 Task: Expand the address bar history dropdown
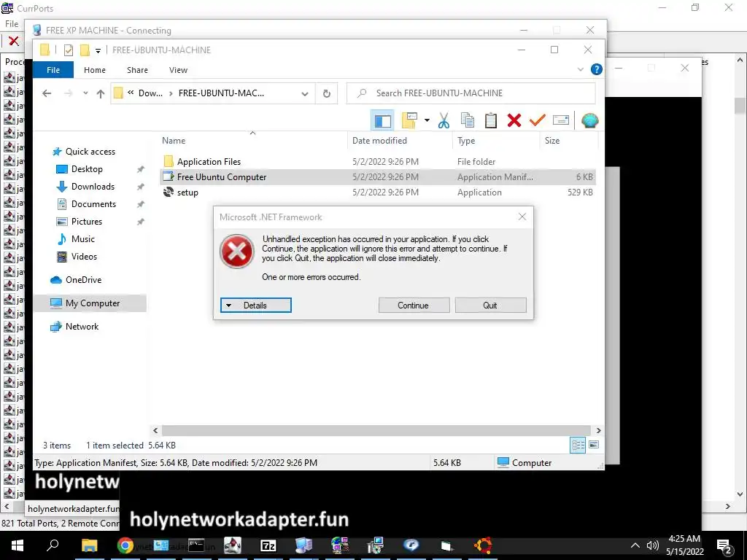click(x=304, y=93)
